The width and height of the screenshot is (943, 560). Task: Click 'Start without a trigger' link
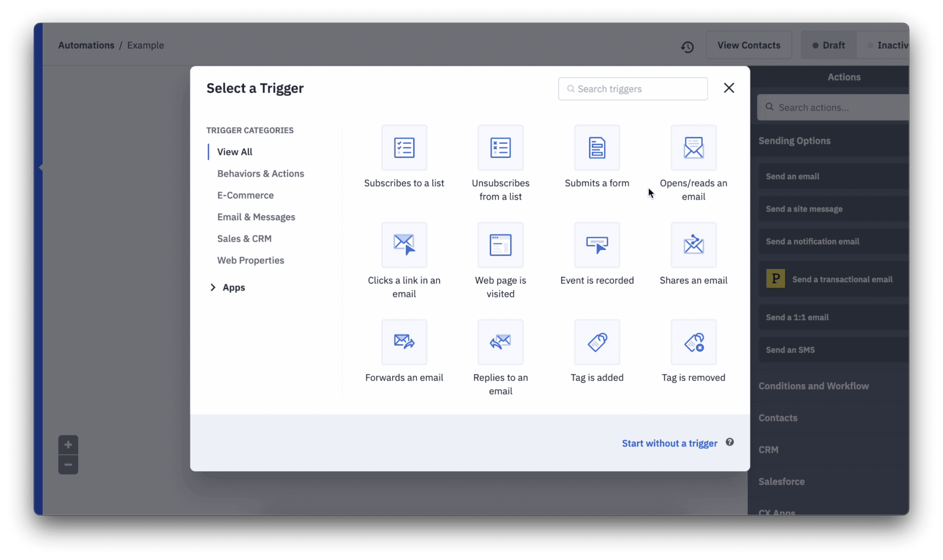(x=669, y=443)
